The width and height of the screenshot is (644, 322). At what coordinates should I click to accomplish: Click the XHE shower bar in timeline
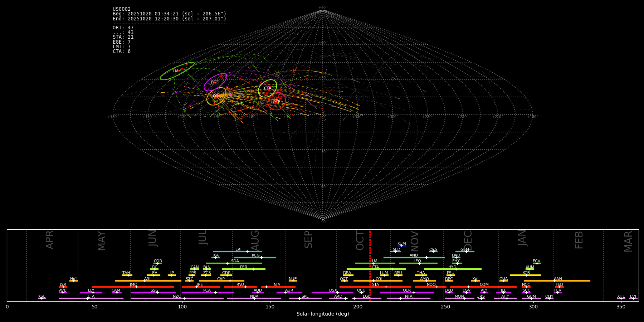coord(621,298)
